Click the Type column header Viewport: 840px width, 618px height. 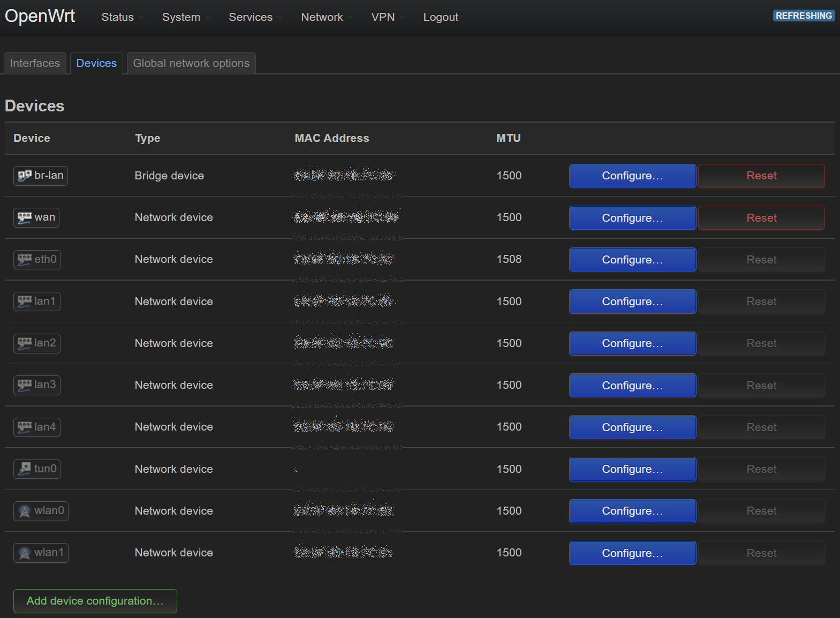148,138
